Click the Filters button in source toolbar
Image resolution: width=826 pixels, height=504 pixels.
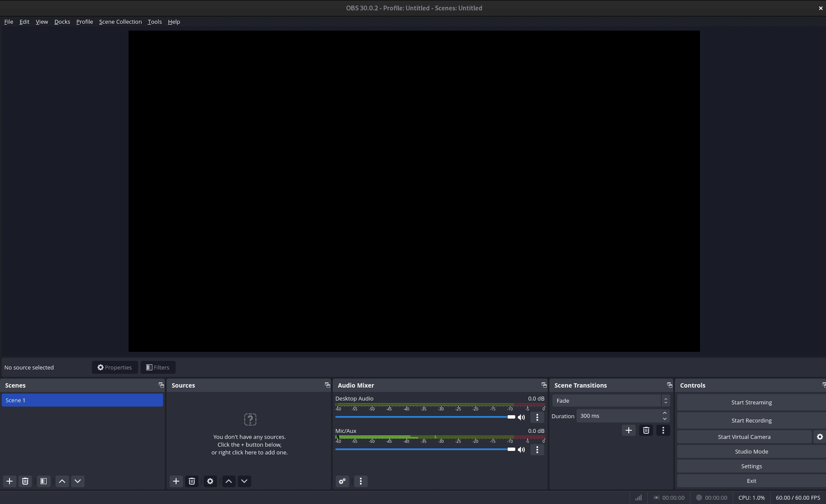point(158,367)
